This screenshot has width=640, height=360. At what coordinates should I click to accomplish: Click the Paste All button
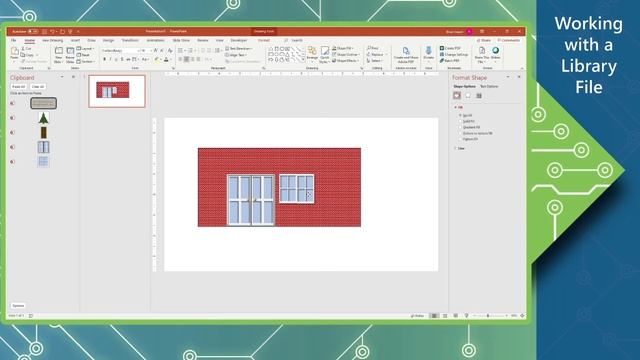point(18,87)
